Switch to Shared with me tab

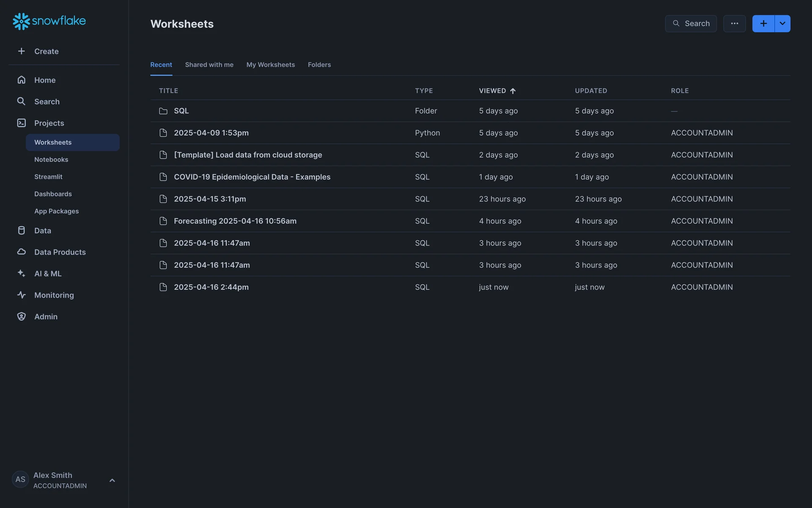[209, 65]
